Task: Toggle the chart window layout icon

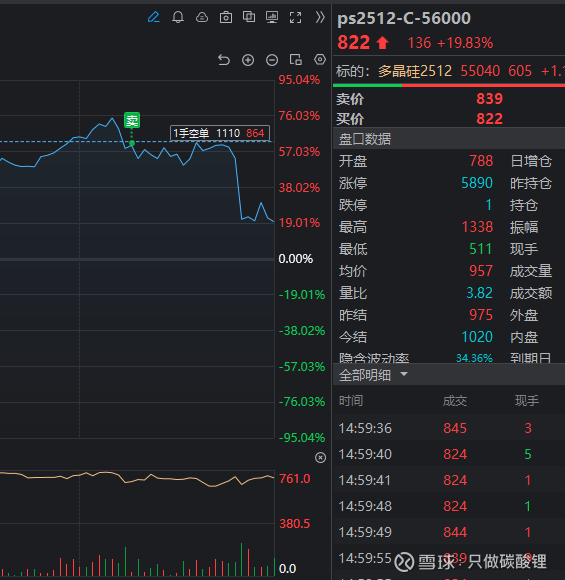Action: pyautogui.click(x=296, y=60)
